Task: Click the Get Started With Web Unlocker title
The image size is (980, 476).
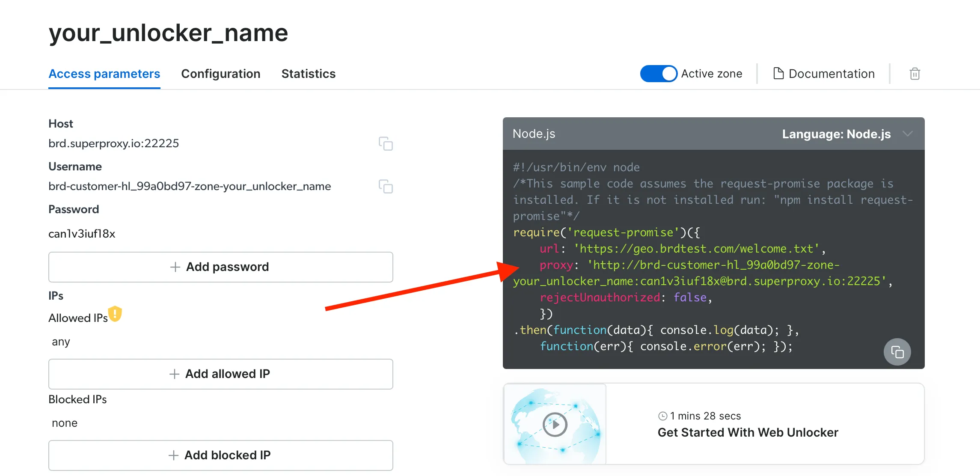Action: click(x=748, y=432)
